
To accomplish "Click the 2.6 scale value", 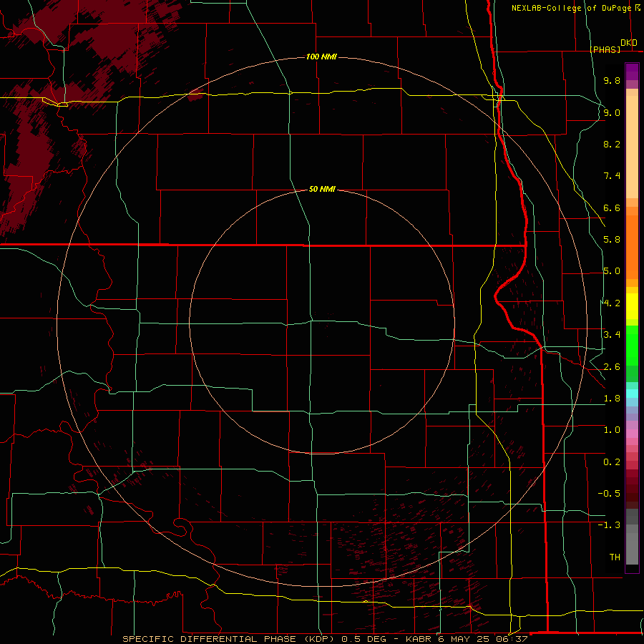I will click(612, 367).
